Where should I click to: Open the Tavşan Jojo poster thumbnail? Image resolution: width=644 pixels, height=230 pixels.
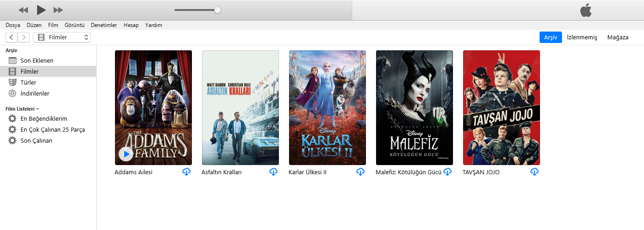click(502, 107)
